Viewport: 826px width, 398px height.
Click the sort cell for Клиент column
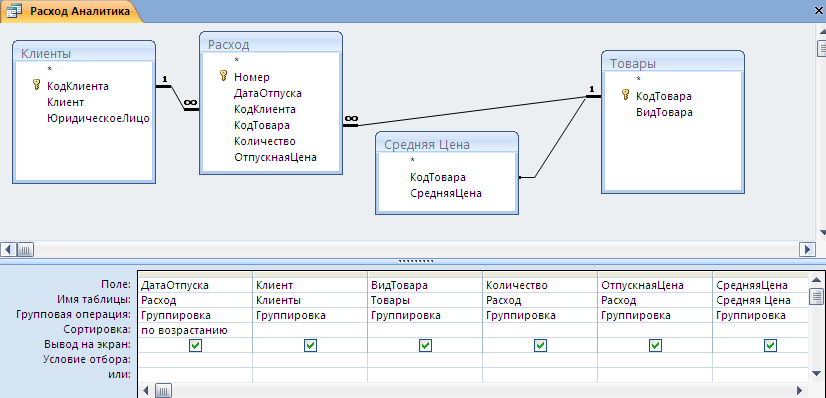tap(310, 331)
